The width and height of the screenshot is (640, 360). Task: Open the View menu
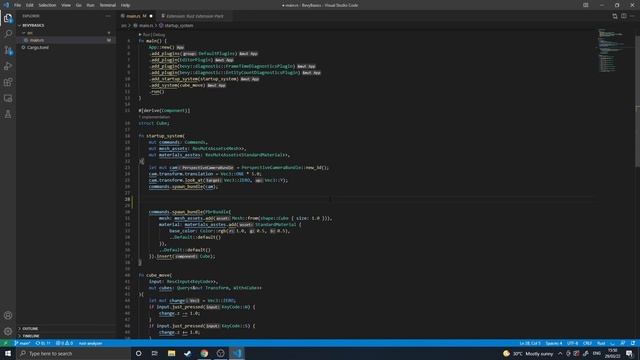66,5
